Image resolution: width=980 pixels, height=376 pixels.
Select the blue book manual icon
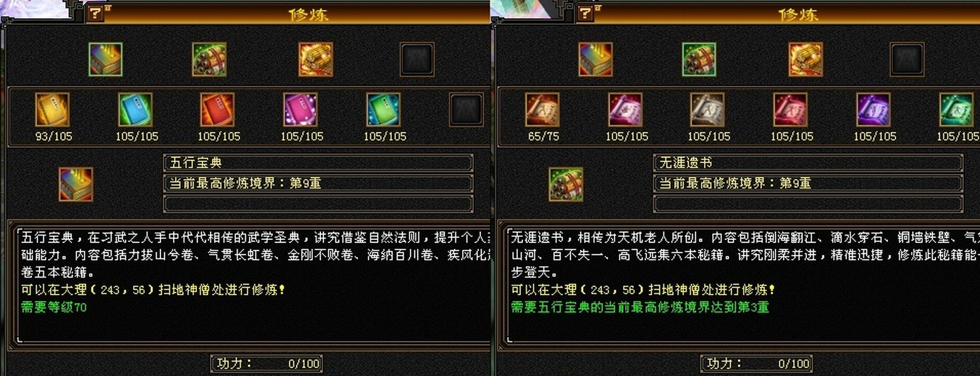coord(135,110)
